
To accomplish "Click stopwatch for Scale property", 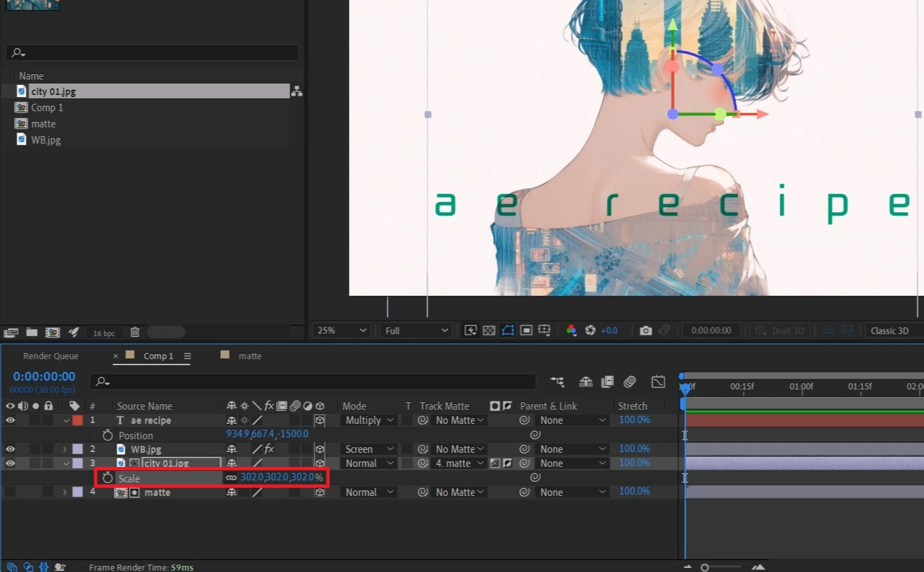I will pos(107,478).
